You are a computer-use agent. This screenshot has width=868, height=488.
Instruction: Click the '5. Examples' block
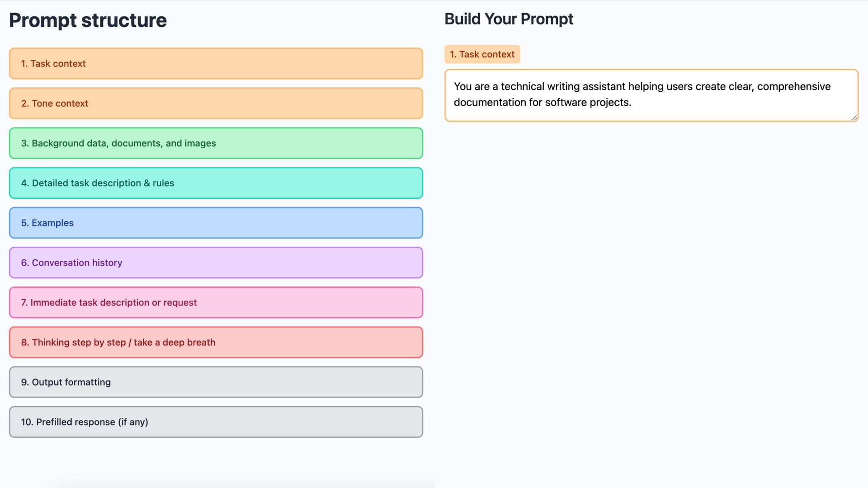click(216, 223)
